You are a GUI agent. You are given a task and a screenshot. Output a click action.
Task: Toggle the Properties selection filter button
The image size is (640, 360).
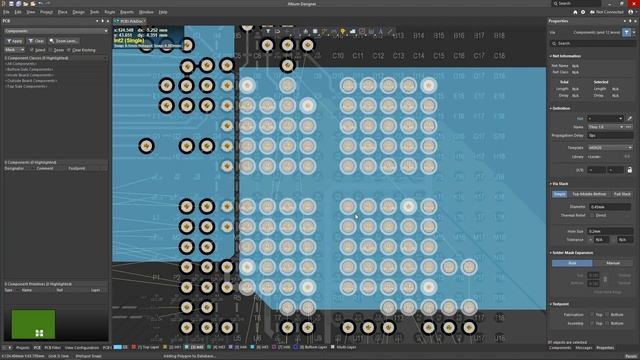coord(627,32)
